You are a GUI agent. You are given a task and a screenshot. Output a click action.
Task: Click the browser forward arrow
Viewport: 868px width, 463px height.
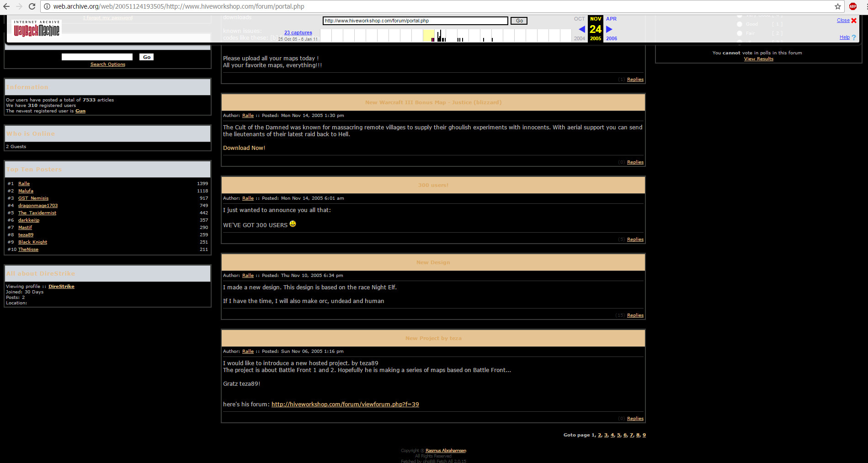[x=19, y=6]
